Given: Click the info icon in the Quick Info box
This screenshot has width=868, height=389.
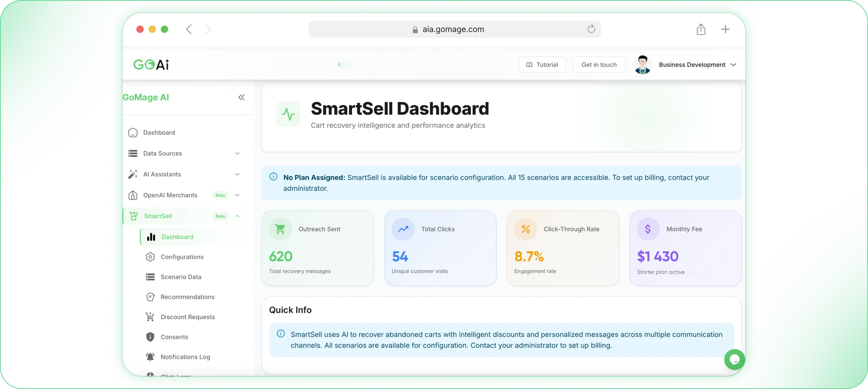Looking at the screenshot, I should [281, 333].
